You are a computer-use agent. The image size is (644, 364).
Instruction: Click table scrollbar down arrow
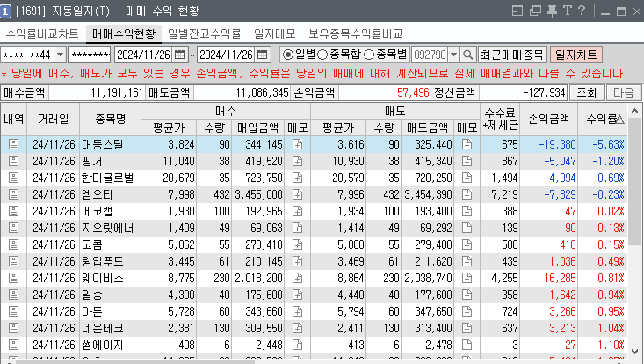tap(634, 352)
